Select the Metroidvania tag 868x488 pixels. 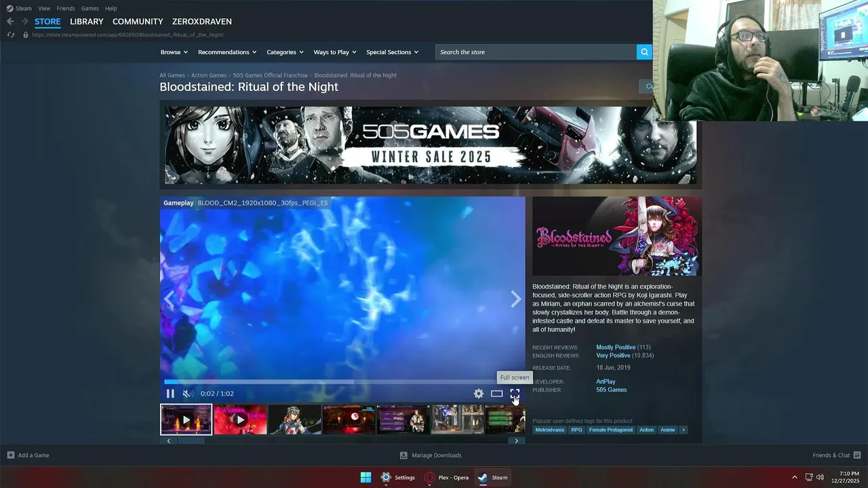click(x=549, y=430)
